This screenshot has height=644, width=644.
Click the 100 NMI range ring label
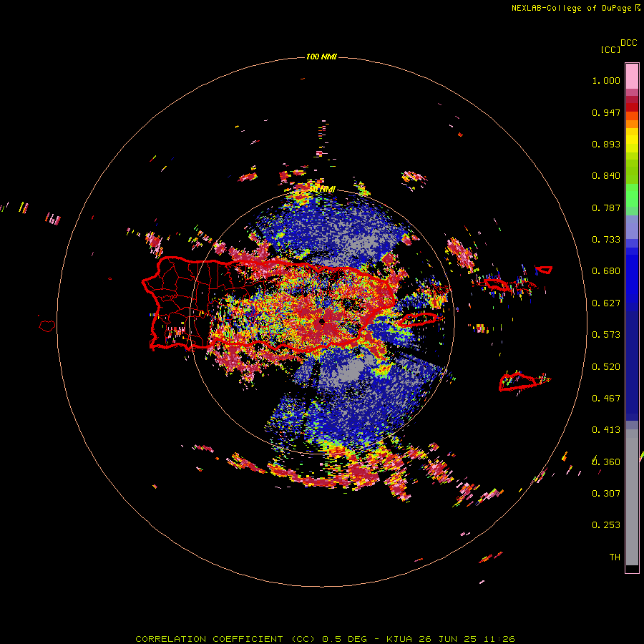click(321, 57)
